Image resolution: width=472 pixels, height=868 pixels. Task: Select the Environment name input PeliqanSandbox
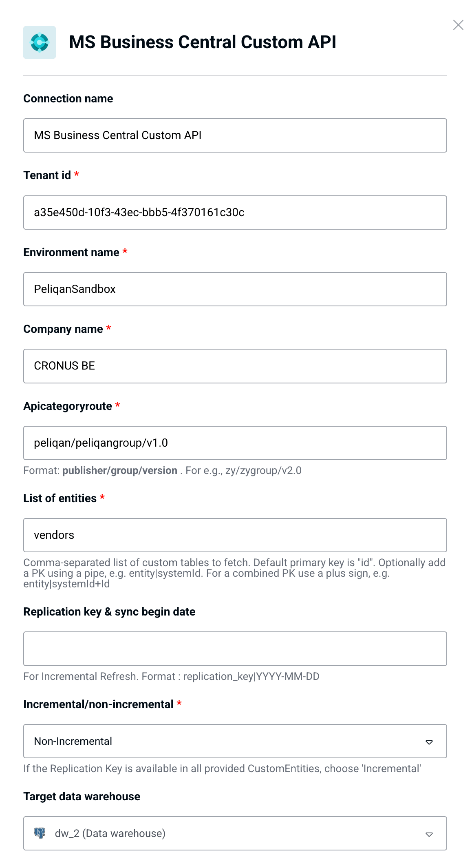coord(235,289)
